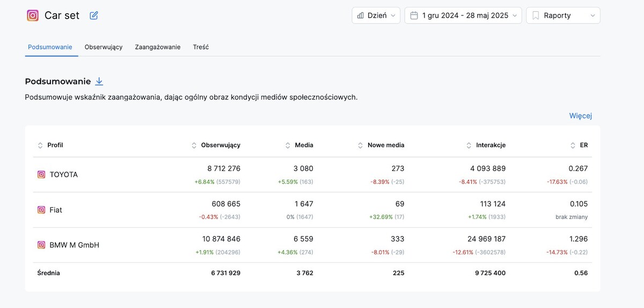Click the Instagram icon in BMW M GmbH row
Image resolution: width=644 pixels, height=308 pixels.
[x=41, y=245]
